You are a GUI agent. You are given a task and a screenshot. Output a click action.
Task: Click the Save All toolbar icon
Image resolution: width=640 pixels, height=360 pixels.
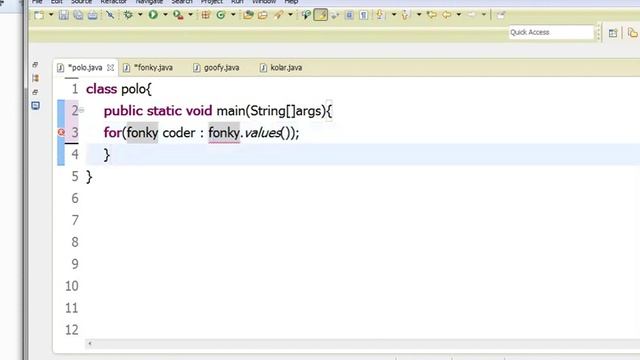click(78, 15)
